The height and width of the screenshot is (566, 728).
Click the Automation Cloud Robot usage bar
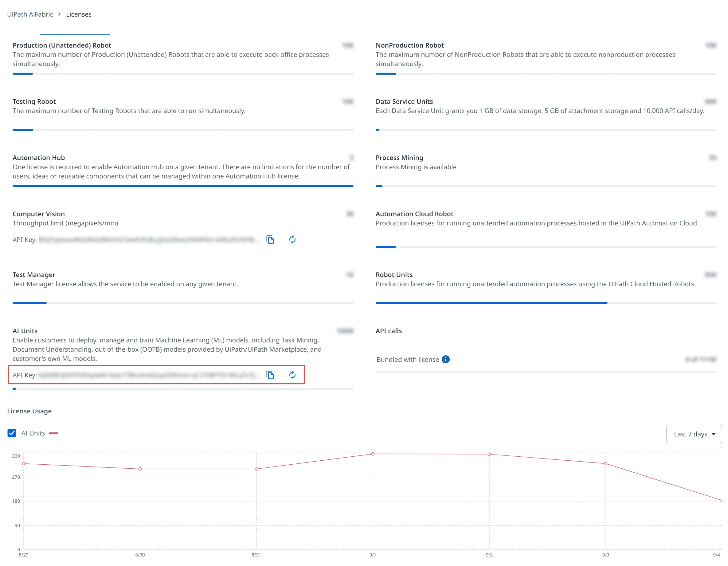546,247
